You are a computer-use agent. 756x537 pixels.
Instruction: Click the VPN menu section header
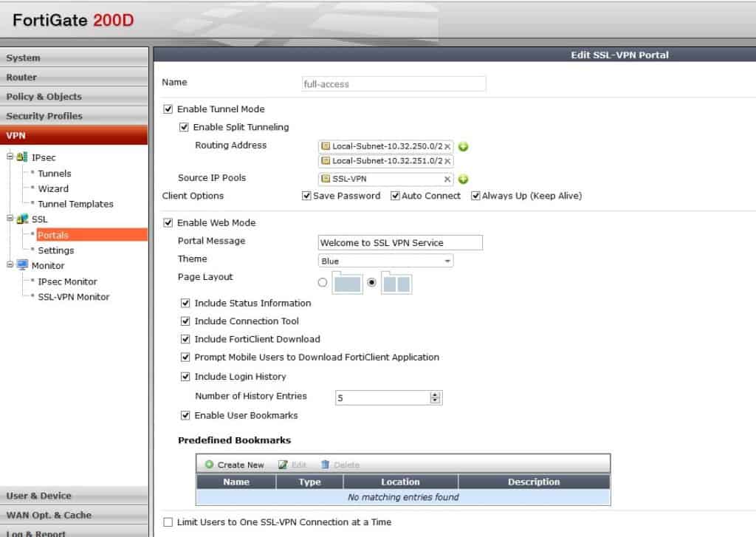tap(75, 136)
